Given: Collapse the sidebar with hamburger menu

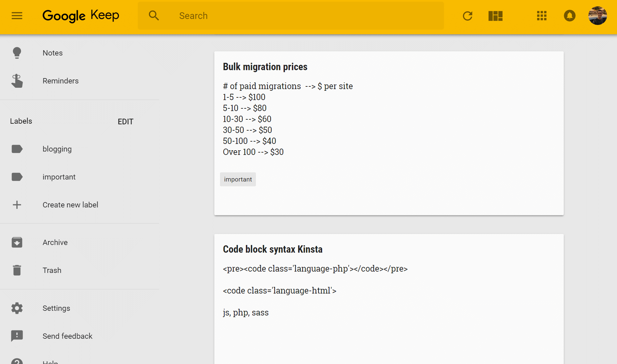Looking at the screenshot, I should click(x=17, y=16).
